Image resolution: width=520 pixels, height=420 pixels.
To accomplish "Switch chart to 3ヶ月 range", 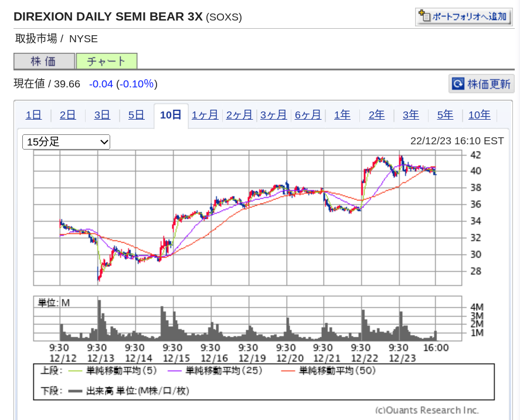I will pos(274,115).
